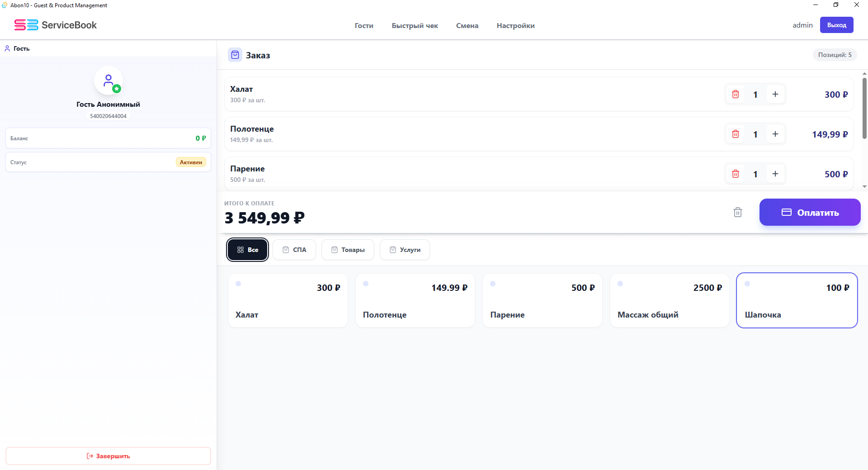Open the Гости menu

coord(364,26)
